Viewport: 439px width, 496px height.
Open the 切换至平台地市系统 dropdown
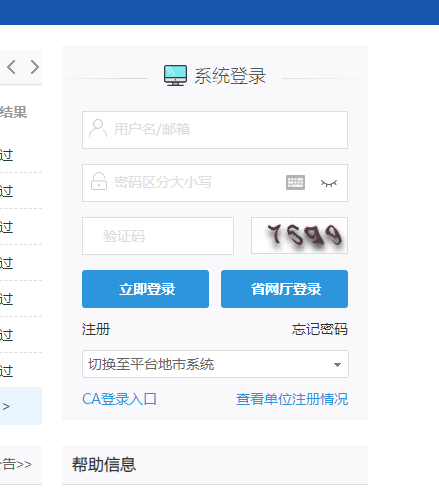point(215,364)
